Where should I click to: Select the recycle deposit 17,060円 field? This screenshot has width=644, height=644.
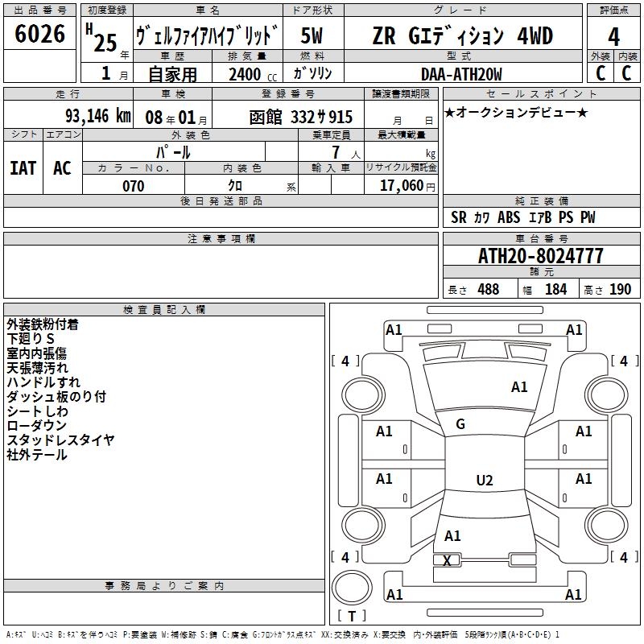(x=407, y=186)
